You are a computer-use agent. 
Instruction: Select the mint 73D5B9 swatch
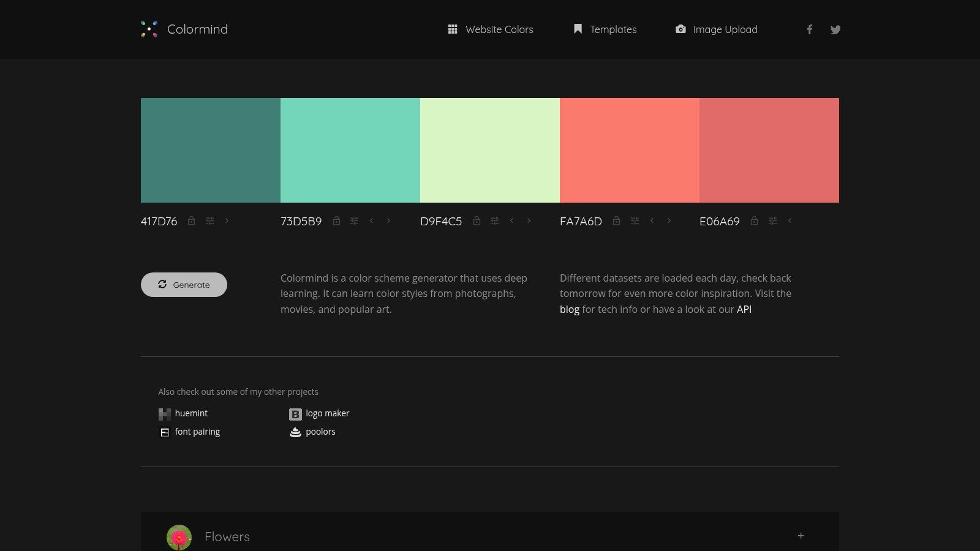point(350,150)
